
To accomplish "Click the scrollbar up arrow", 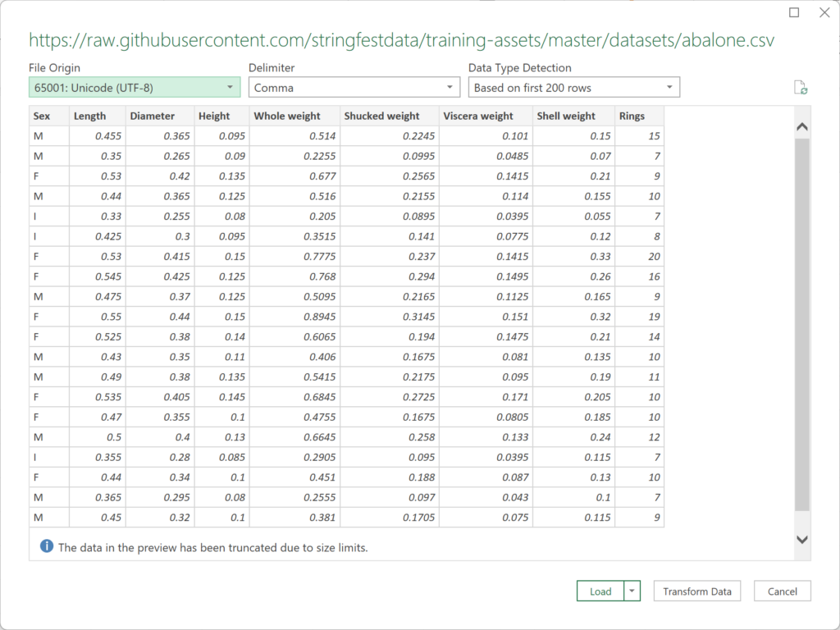I will [803, 125].
